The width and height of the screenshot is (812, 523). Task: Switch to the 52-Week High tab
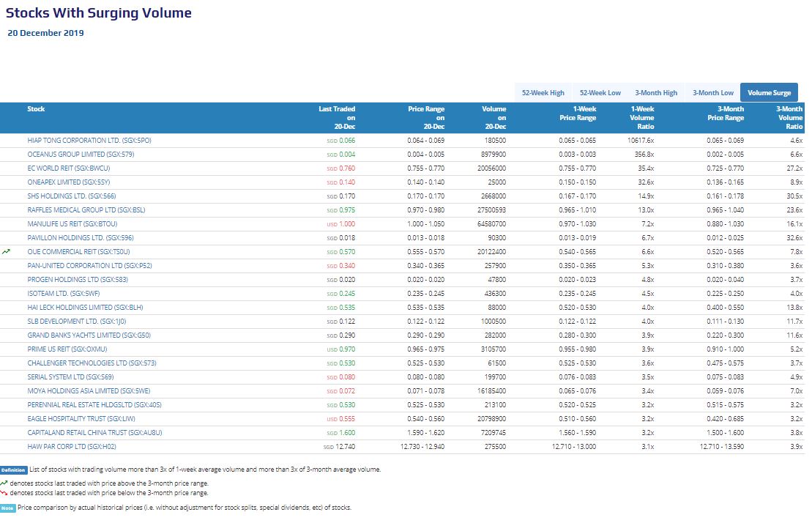[543, 93]
